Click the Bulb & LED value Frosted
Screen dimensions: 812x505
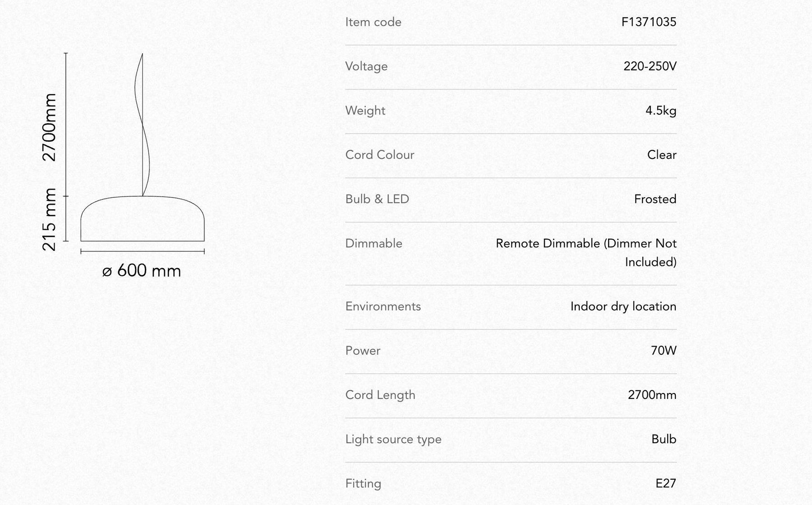[x=655, y=199]
